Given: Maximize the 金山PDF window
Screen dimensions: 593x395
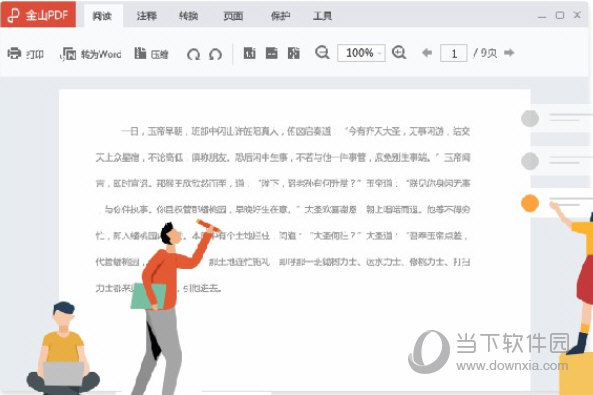Looking at the screenshot, I should click(x=560, y=15).
